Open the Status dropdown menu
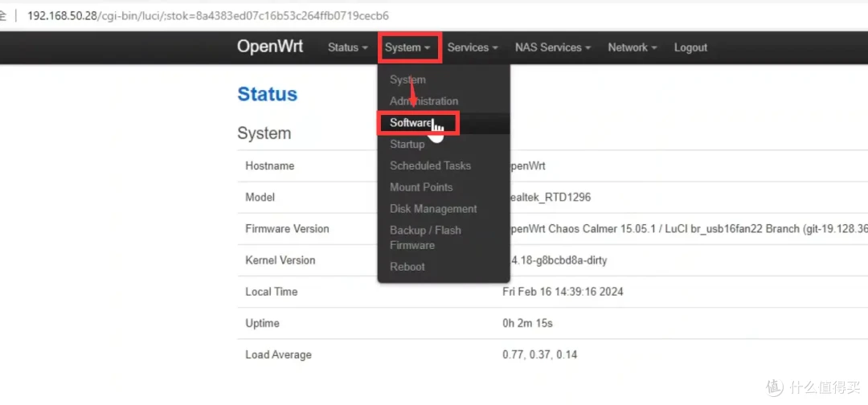Image resolution: width=868 pixels, height=405 pixels. pos(348,47)
